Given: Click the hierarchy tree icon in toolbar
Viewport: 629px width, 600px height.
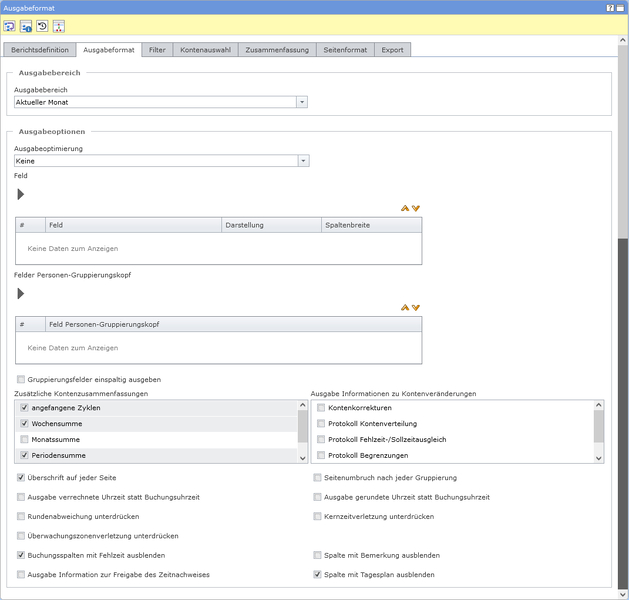Looking at the screenshot, I should (x=58, y=25).
